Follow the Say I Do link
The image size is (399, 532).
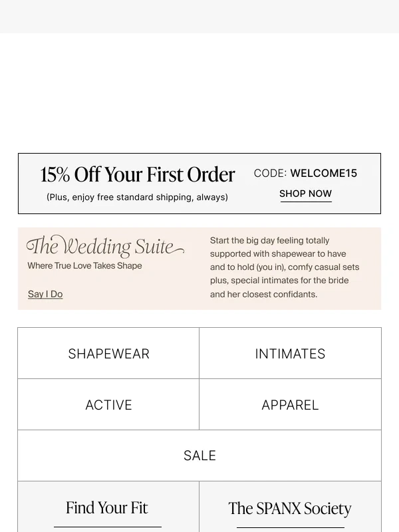pyautogui.click(x=45, y=294)
